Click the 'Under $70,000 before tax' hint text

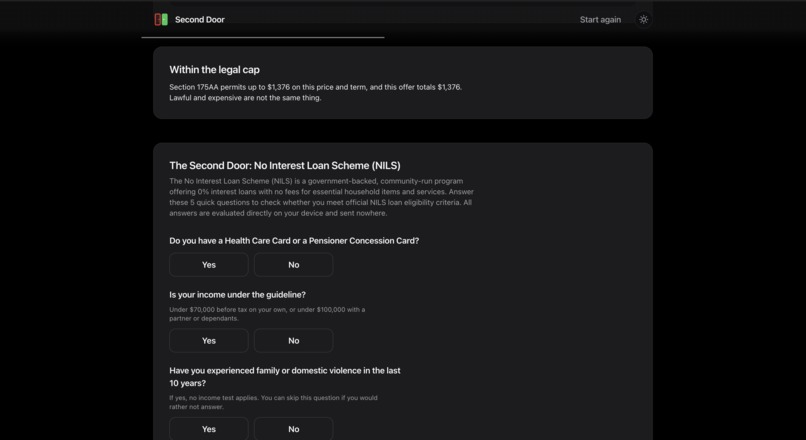point(267,314)
